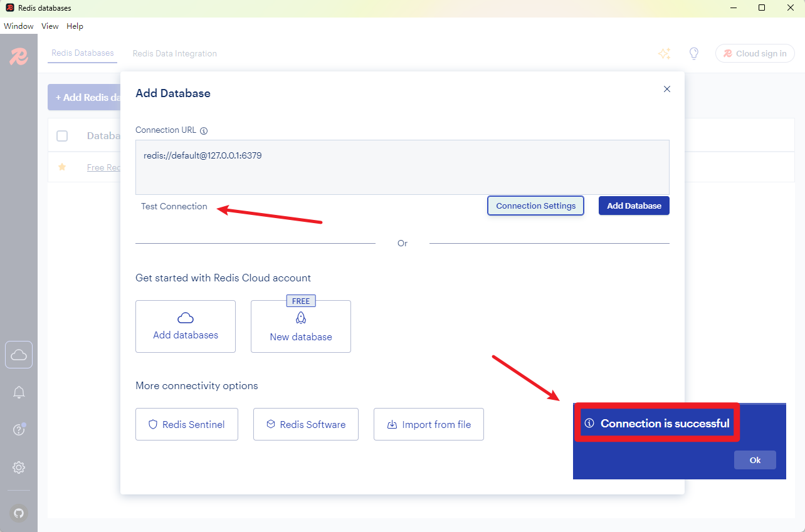Switch to Redis Databases tab
The width and height of the screenshot is (805, 532).
click(x=83, y=53)
